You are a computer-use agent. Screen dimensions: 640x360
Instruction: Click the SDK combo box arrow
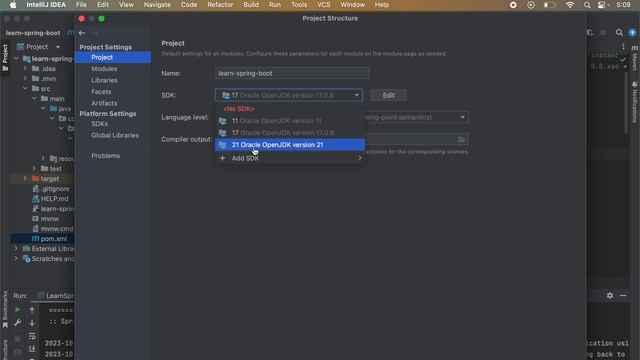tap(356, 95)
